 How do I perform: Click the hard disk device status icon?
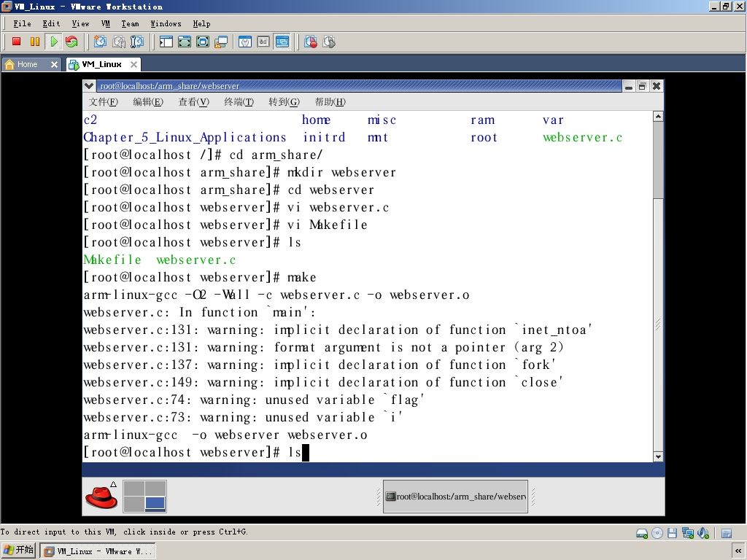(x=642, y=533)
